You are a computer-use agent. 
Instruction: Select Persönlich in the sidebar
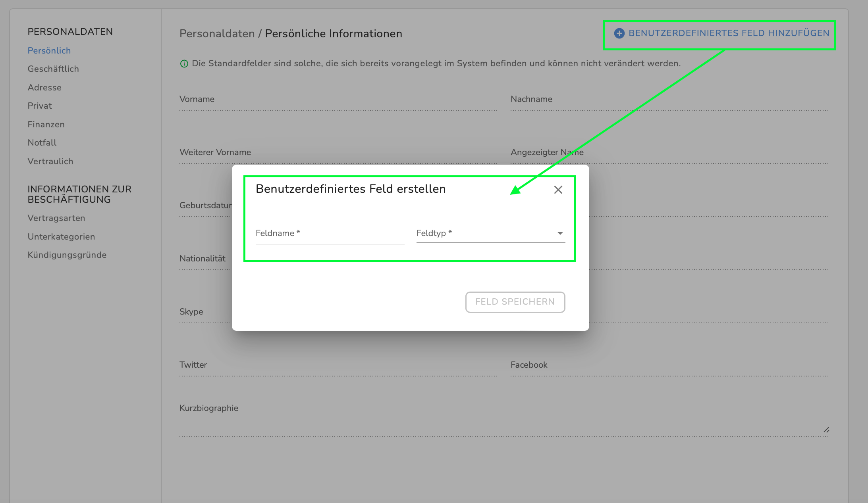click(49, 51)
